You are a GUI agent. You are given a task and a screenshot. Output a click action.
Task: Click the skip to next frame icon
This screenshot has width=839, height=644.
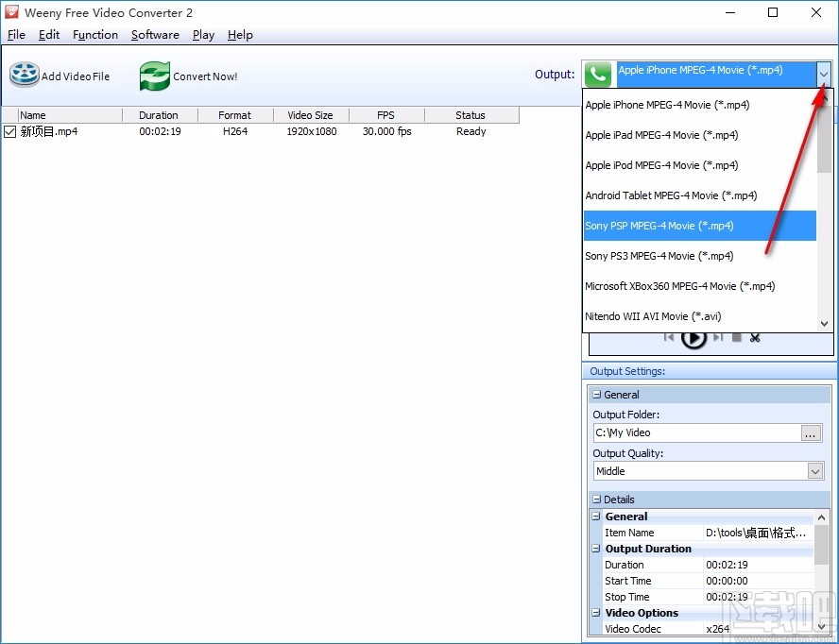[717, 338]
